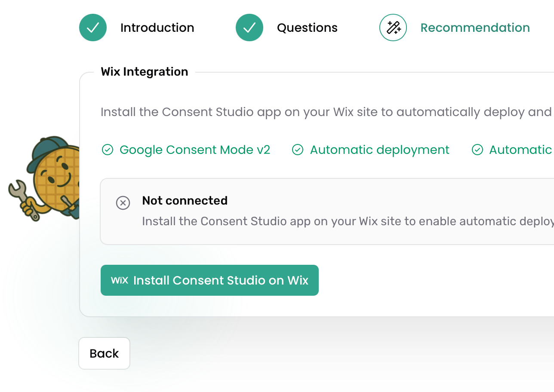The image size is (554, 392).
Task: Click the Automatic deployment label
Action: coord(380,150)
